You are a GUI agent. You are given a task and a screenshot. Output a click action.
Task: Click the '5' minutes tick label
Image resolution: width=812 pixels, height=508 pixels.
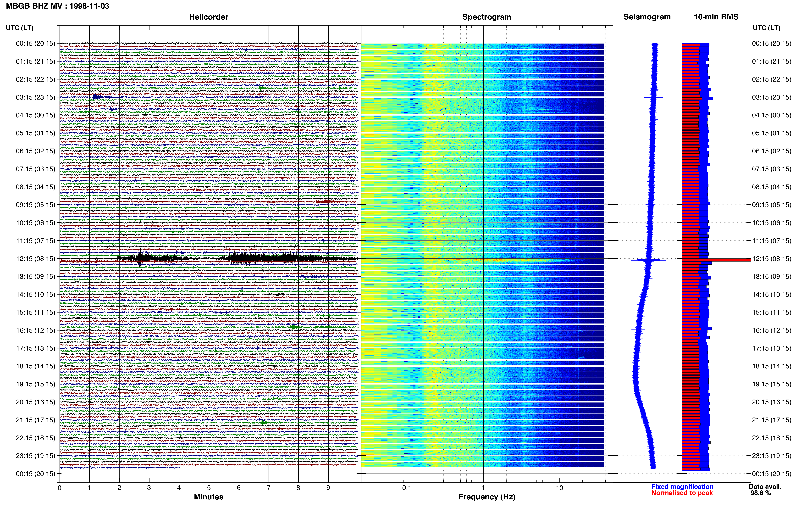209,487
